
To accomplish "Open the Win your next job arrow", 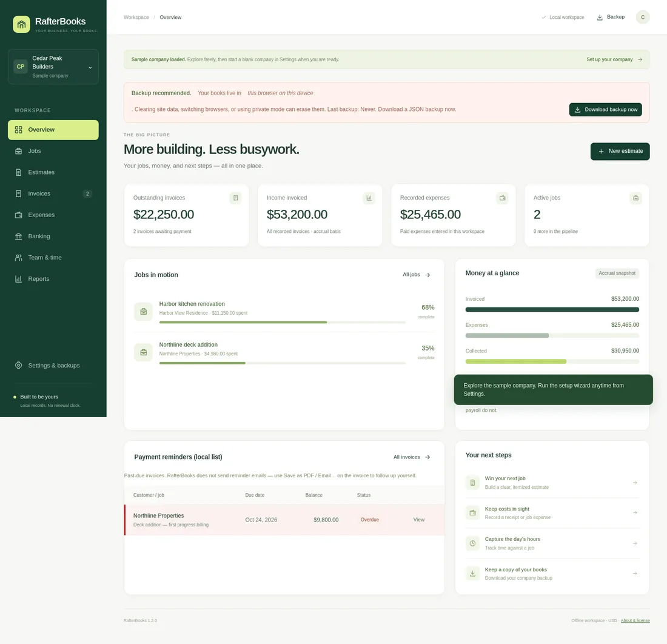I will (635, 483).
